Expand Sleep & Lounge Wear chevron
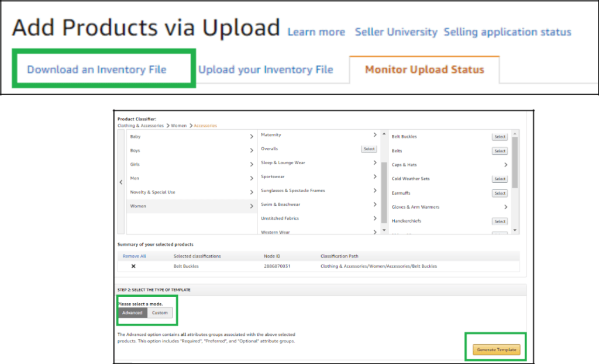 [x=375, y=162]
